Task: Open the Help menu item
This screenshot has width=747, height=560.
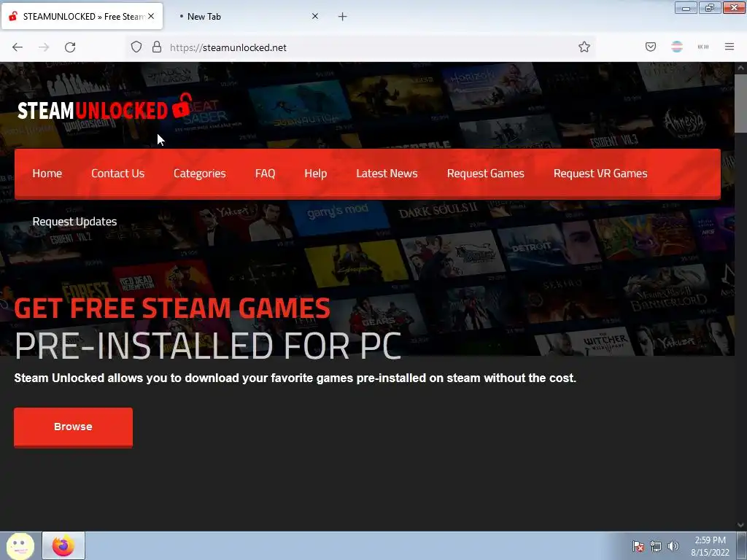Action: click(315, 174)
